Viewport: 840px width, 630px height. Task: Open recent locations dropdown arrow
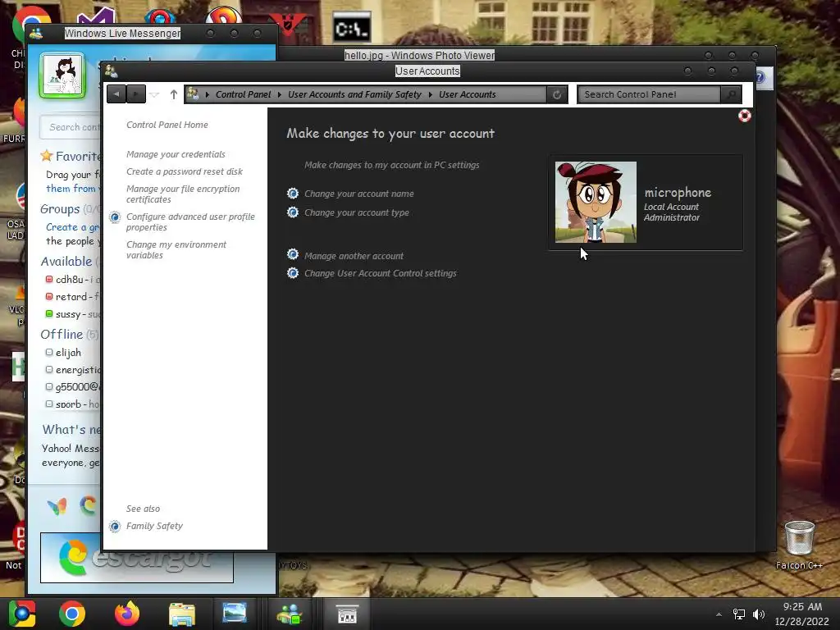click(155, 95)
